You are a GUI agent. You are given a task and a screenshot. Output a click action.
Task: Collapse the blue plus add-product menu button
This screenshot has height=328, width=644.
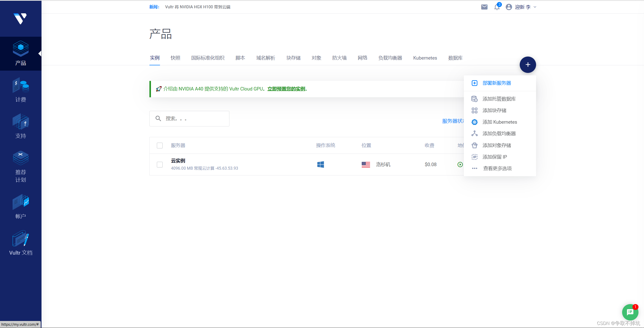[x=528, y=65]
